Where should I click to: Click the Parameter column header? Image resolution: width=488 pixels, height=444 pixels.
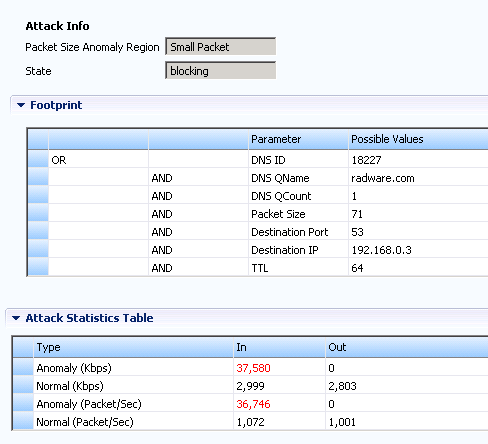coord(298,139)
